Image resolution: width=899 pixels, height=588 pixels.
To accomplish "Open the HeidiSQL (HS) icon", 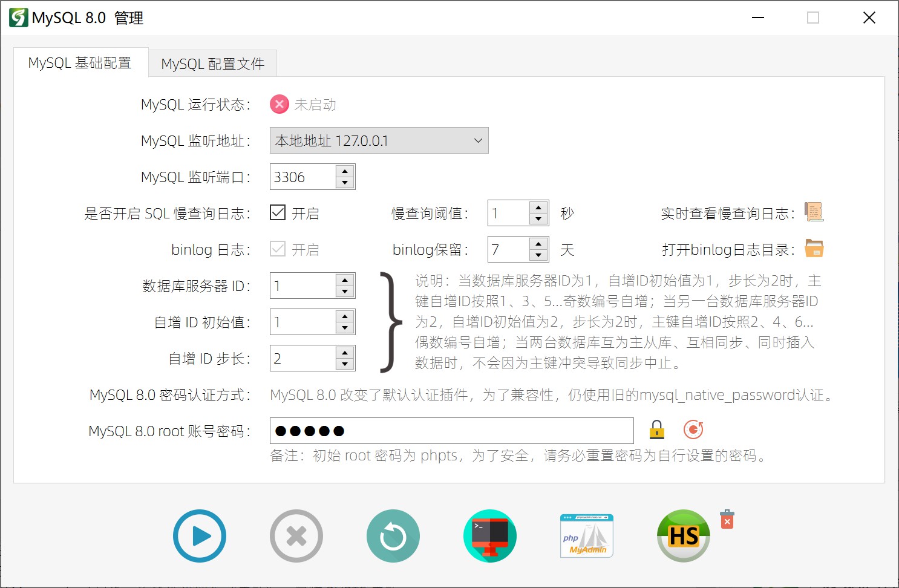I will [684, 536].
